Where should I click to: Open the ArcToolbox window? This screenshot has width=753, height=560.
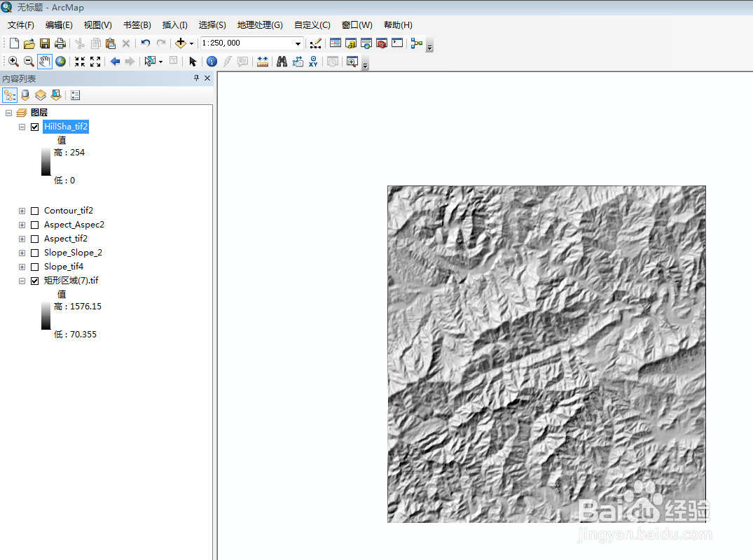382,43
